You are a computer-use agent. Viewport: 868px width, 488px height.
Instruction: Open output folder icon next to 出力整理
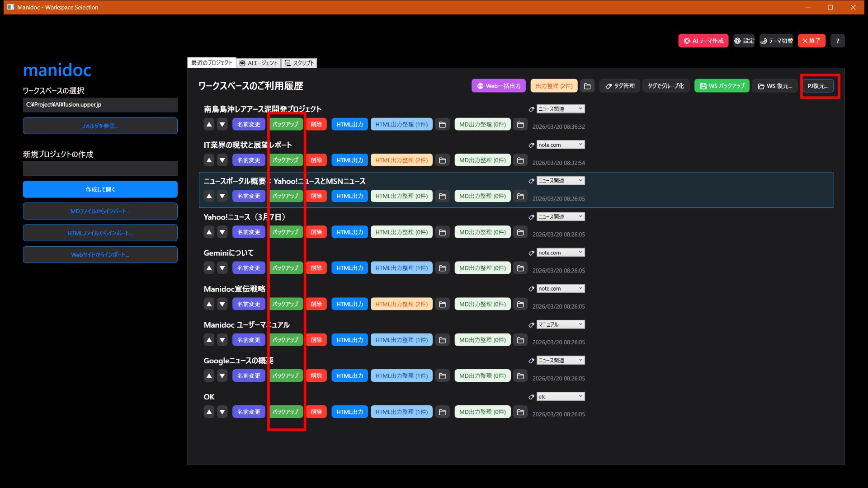pyautogui.click(x=587, y=85)
